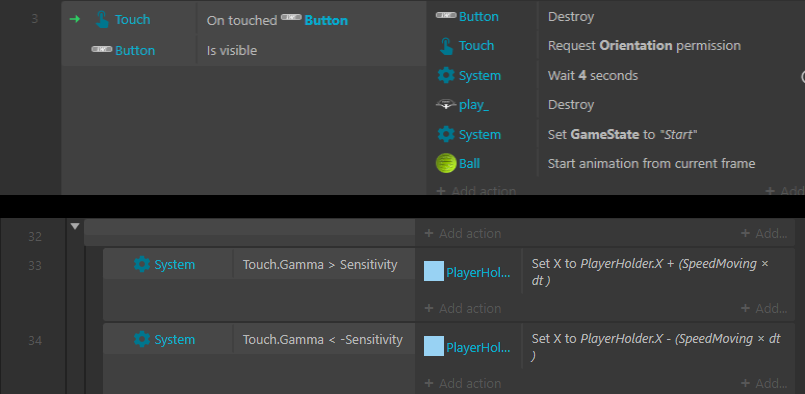Click Add action below event 33's action
Screen dimensions: 805x394
click(463, 308)
